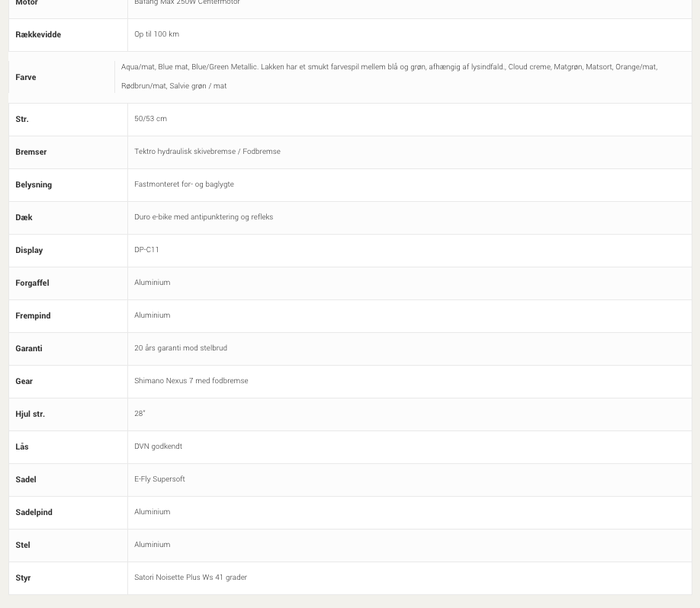Click the 'E-Fly Supersoft' saddle value
The image size is (700, 608).
click(x=159, y=479)
